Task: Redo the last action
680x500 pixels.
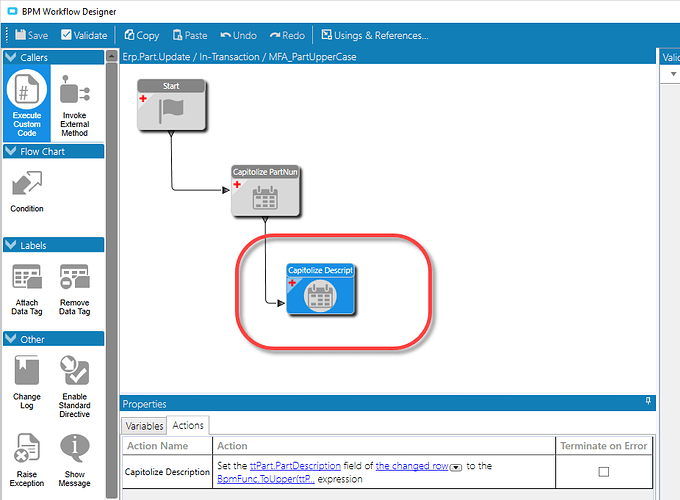Action: (287, 35)
